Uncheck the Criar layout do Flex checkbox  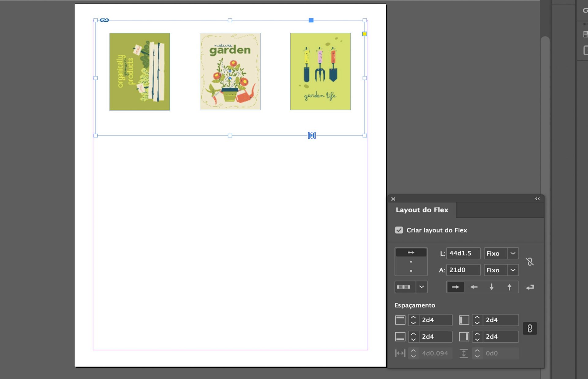(399, 230)
